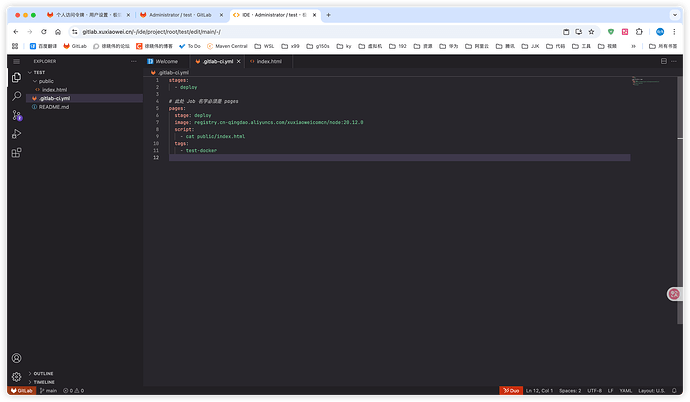This screenshot has width=690, height=402.
Task: Expand the OUTLINE section
Action: pos(42,374)
